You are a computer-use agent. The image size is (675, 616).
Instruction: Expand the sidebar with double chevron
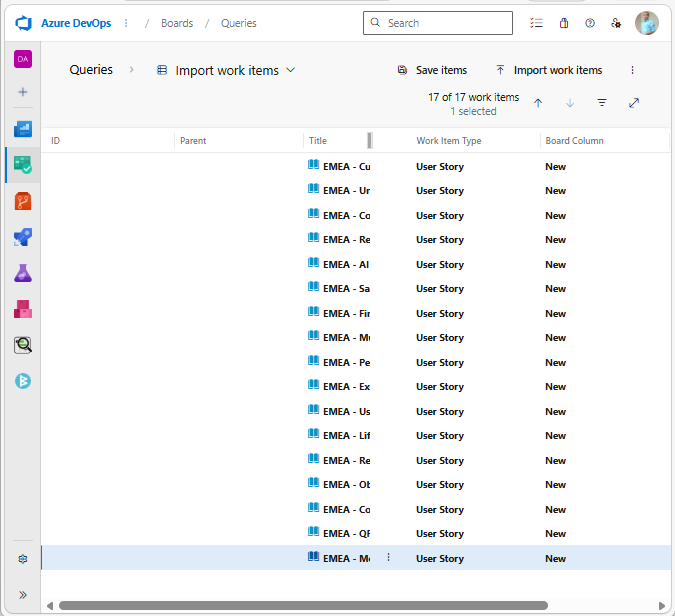tap(23, 595)
